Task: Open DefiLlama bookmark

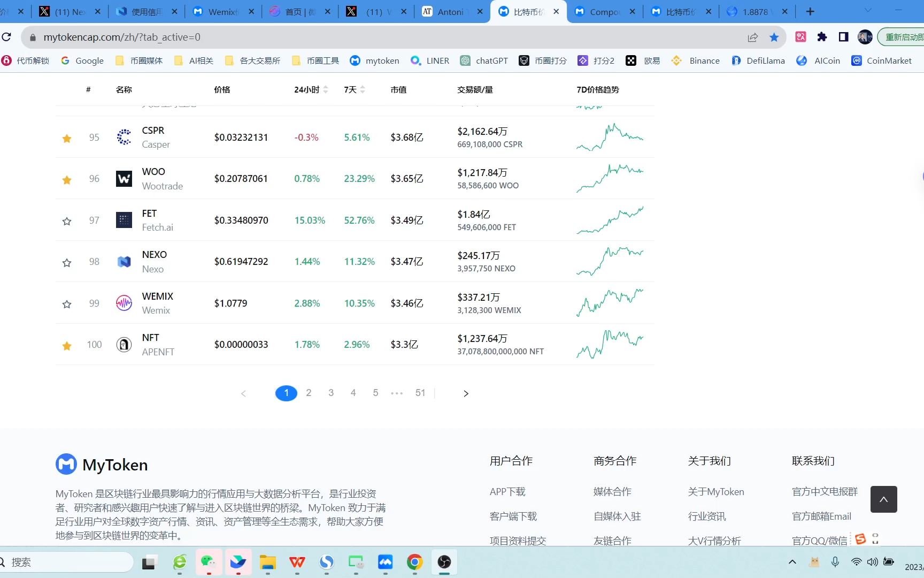Action: point(758,60)
